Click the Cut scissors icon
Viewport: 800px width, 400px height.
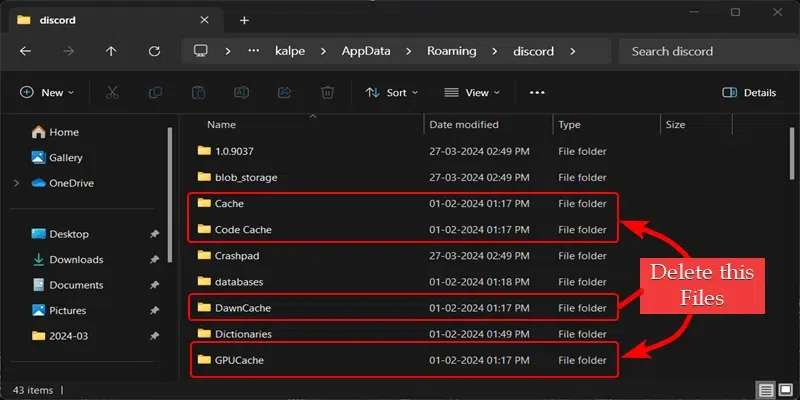(112, 92)
